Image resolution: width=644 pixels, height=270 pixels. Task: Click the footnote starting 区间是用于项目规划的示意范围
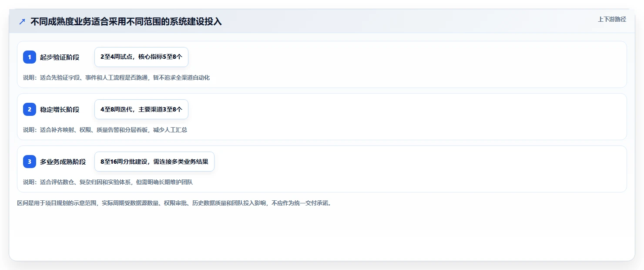(x=174, y=203)
